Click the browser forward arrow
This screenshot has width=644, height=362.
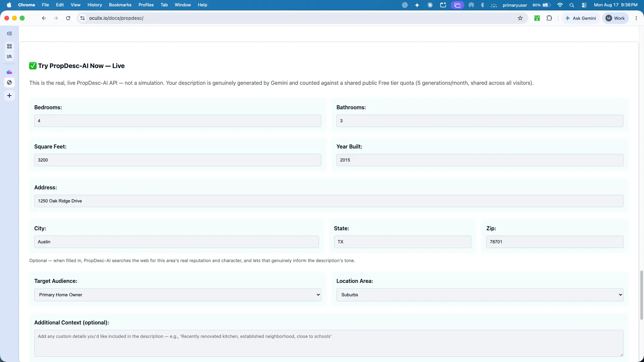click(x=56, y=18)
